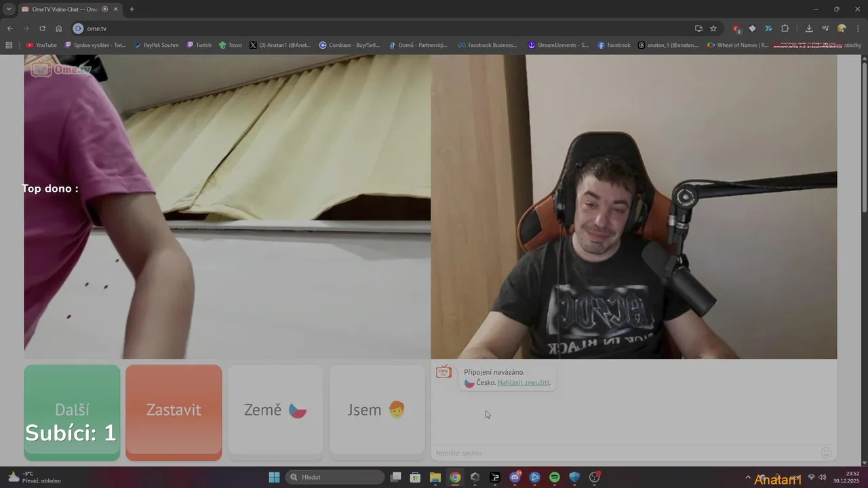Viewport: 868px width, 488px height.
Task: Focus the Napište zprávu message field
Action: point(624,453)
